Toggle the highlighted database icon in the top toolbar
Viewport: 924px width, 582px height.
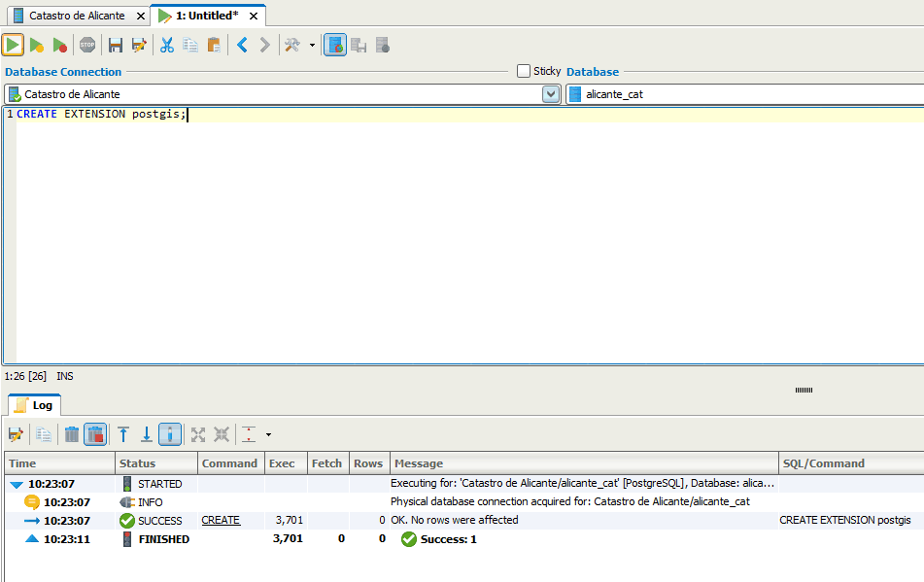coord(334,46)
